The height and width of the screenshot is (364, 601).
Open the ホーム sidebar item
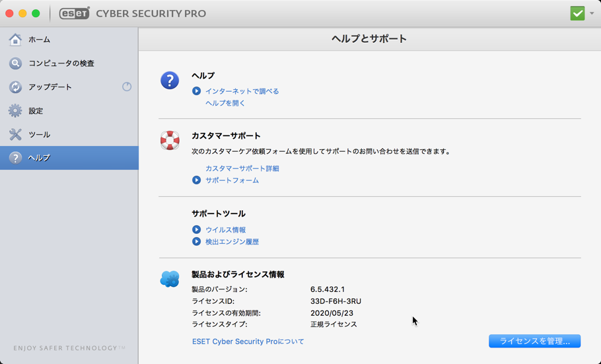pos(69,40)
